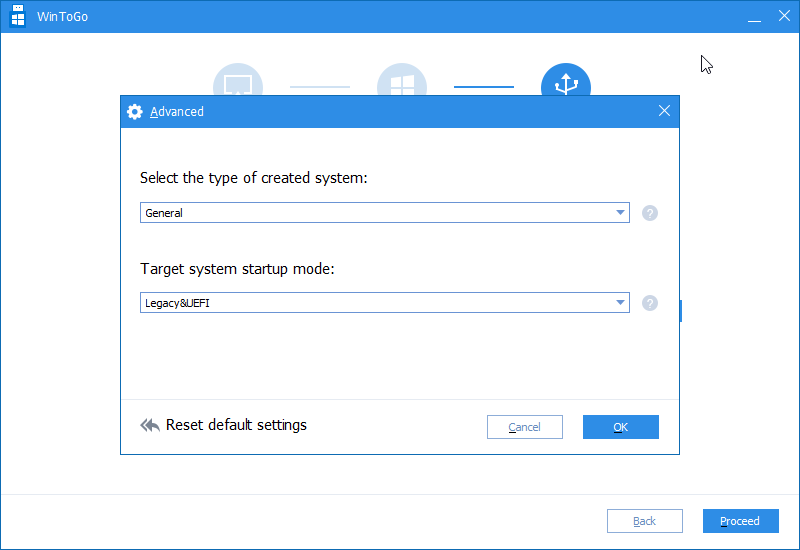
Task: Open help for target startup mode
Action: point(650,303)
